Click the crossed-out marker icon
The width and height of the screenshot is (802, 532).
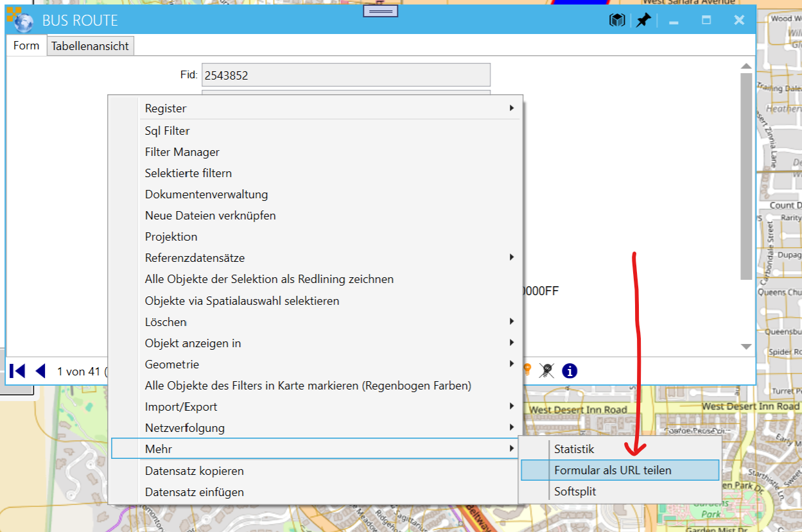point(546,370)
